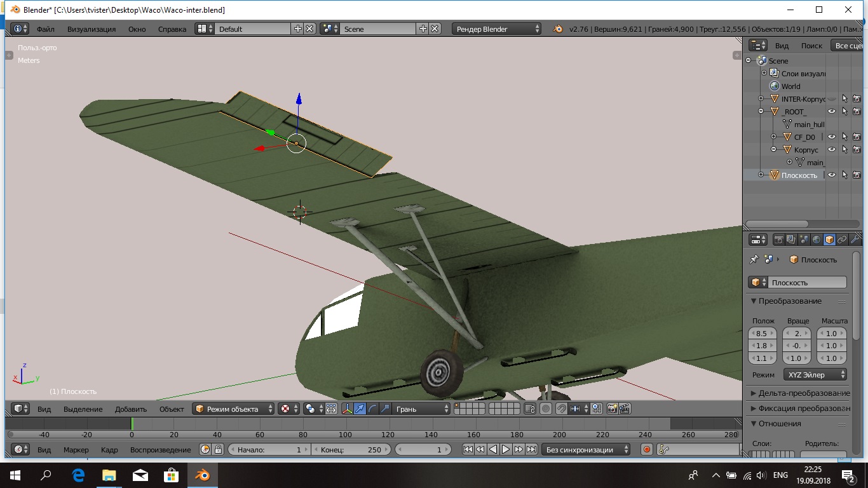This screenshot has width=868, height=488.
Task: Hide the _ROOT_ object with eye icon
Action: point(831,111)
